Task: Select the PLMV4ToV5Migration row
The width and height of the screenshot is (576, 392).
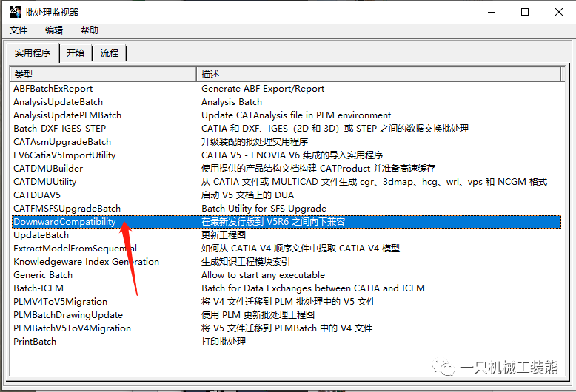Action: tap(60, 302)
